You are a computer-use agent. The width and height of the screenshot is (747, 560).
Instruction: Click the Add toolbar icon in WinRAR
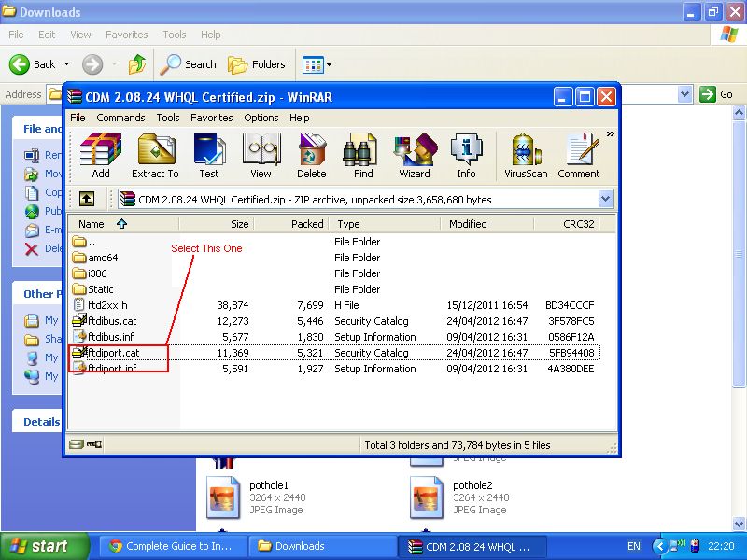point(101,156)
